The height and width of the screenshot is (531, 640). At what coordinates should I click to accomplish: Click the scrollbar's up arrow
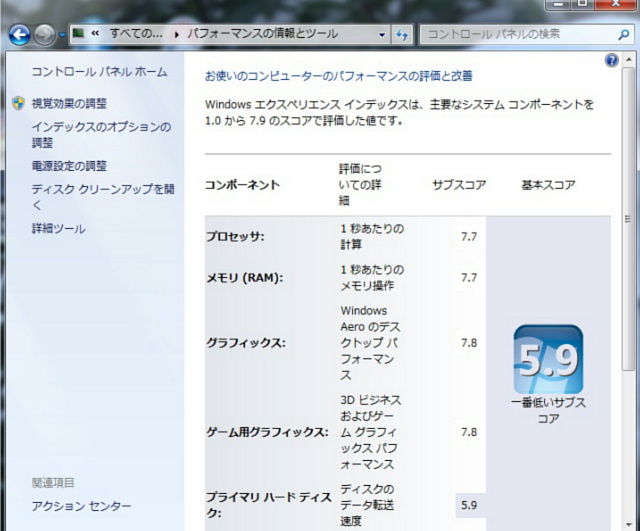tap(629, 60)
